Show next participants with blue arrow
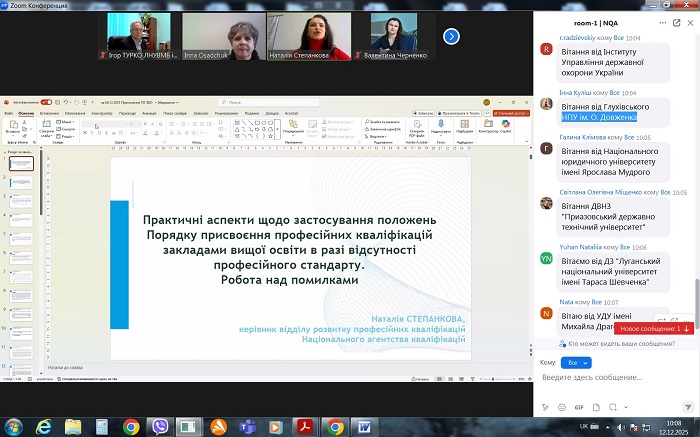Screen dimensions: 700x437 pyautogui.click(x=451, y=36)
